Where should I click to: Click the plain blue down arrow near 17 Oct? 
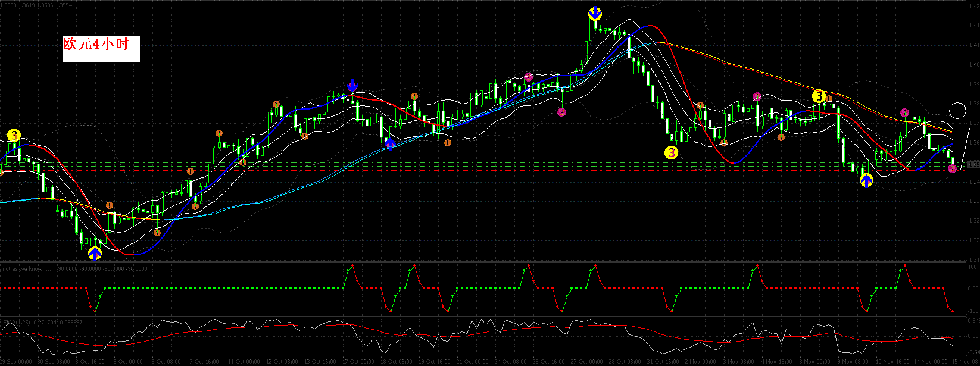click(x=352, y=85)
